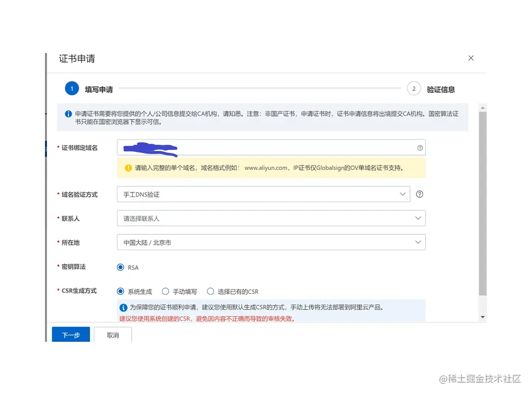Open the help icon beside 证书绑定域名 field
This screenshot has height=395, width=532.
(x=420, y=147)
